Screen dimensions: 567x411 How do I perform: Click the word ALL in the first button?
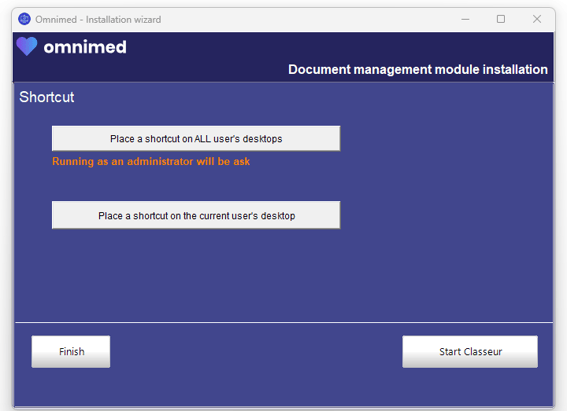pos(202,139)
